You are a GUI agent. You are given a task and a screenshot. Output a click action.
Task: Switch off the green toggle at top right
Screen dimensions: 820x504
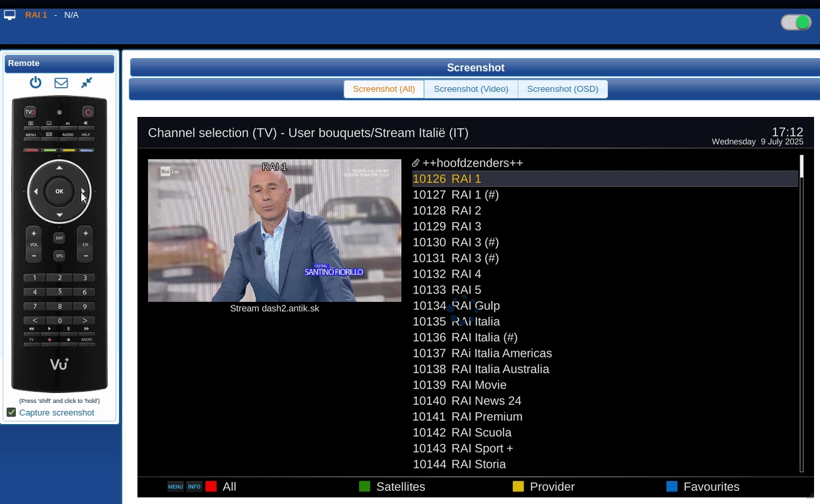click(x=796, y=22)
